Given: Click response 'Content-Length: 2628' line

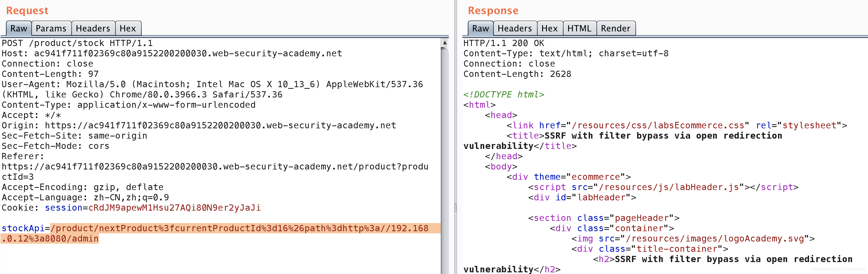Looking at the screenshot, I should click(x=517, y=74).
